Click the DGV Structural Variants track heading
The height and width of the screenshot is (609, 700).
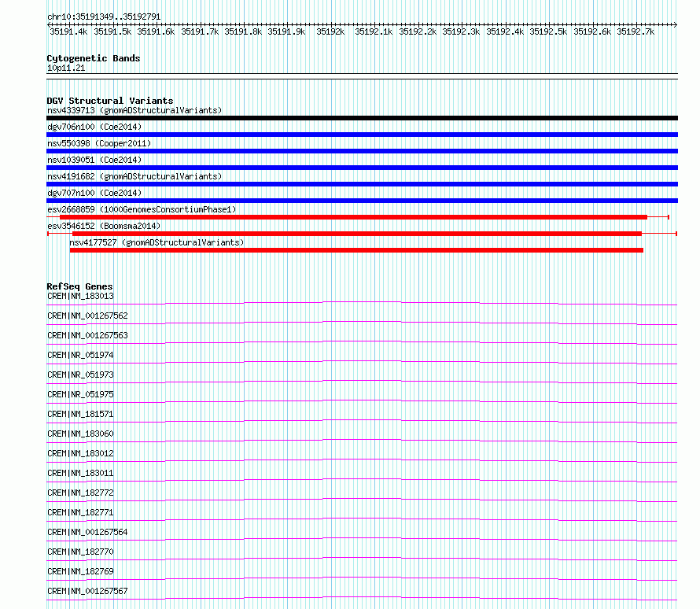[110, 101]
